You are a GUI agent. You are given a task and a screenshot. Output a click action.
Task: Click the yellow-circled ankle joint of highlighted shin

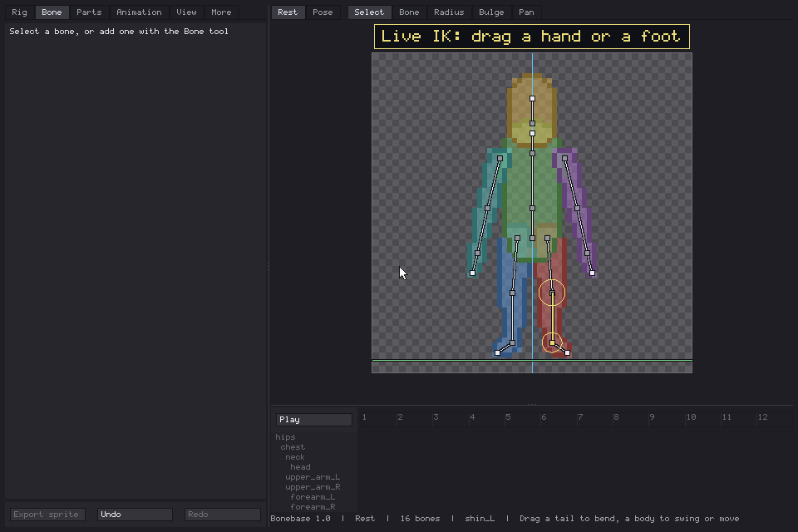552,342
